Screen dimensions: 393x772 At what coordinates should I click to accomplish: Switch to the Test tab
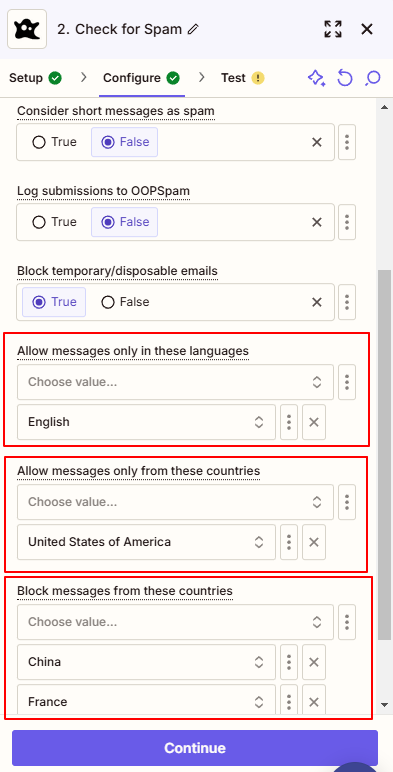click(x=243, y=78)
